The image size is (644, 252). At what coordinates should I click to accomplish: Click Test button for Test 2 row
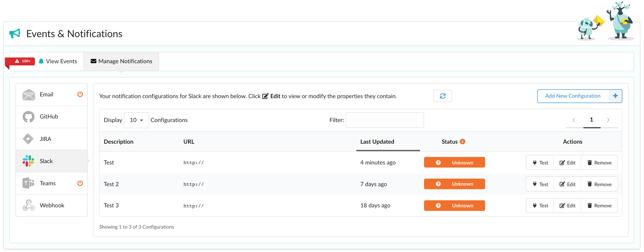point(540,184)
